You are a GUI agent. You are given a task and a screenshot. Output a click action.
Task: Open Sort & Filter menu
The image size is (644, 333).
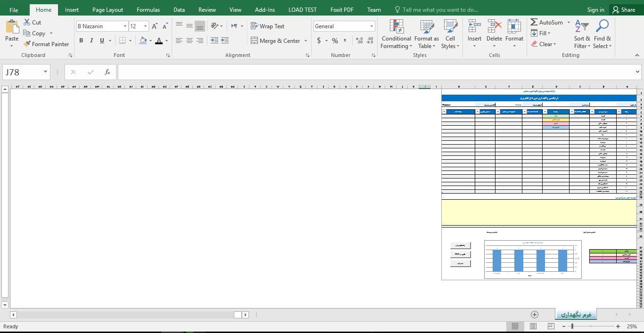(582, 34)
